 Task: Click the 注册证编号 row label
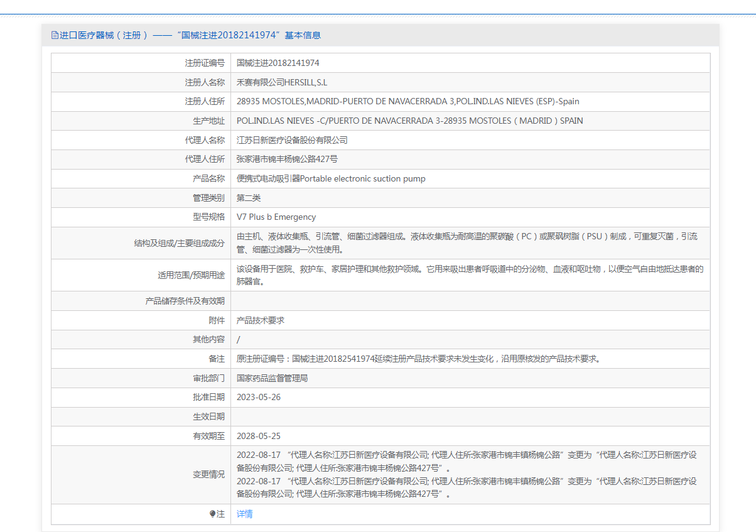205,63
